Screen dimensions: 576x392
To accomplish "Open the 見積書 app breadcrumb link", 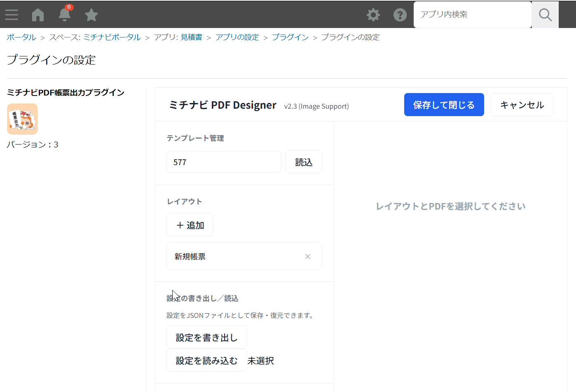I will [192, 37].
